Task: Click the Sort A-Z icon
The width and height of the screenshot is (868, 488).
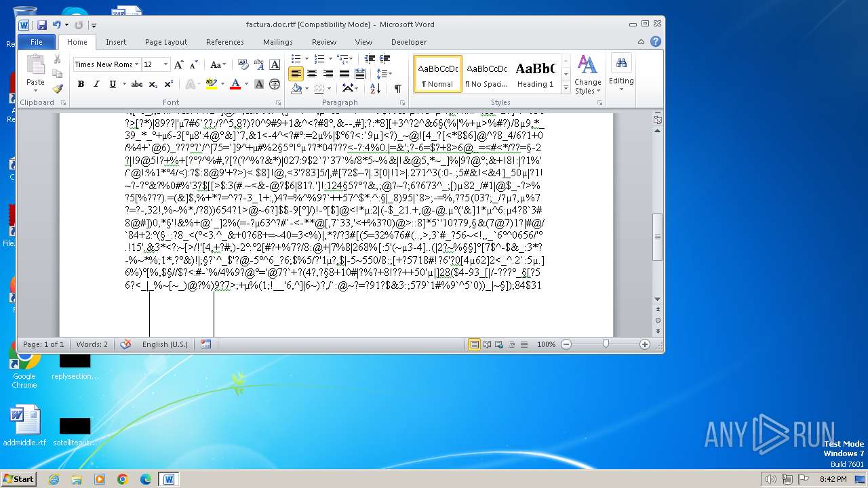Action: (x=375, y=88)
